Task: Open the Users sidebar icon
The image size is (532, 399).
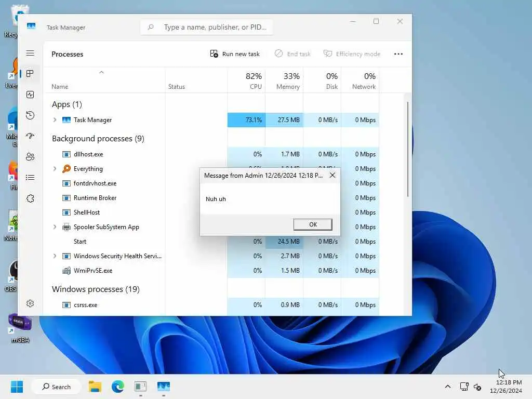Action: (x=30, y=157)
